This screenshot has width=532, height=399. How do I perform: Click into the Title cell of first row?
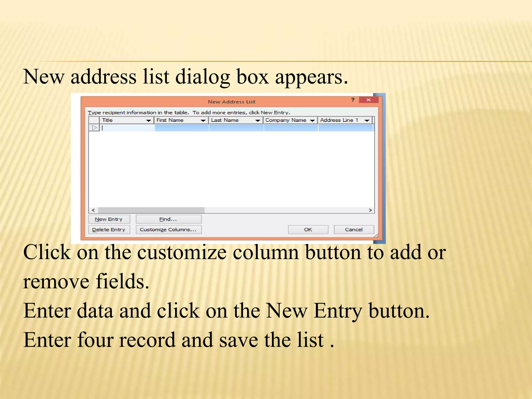tap(127, 128)
